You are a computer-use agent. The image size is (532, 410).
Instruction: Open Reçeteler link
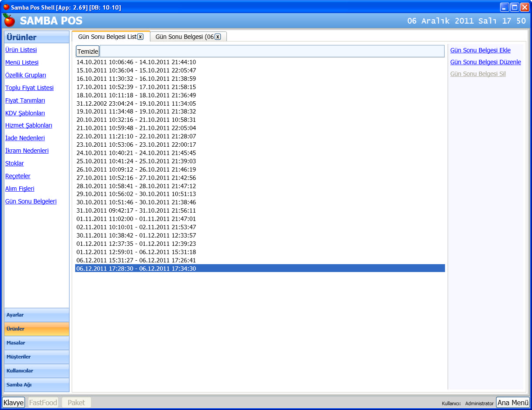(17, 176)
